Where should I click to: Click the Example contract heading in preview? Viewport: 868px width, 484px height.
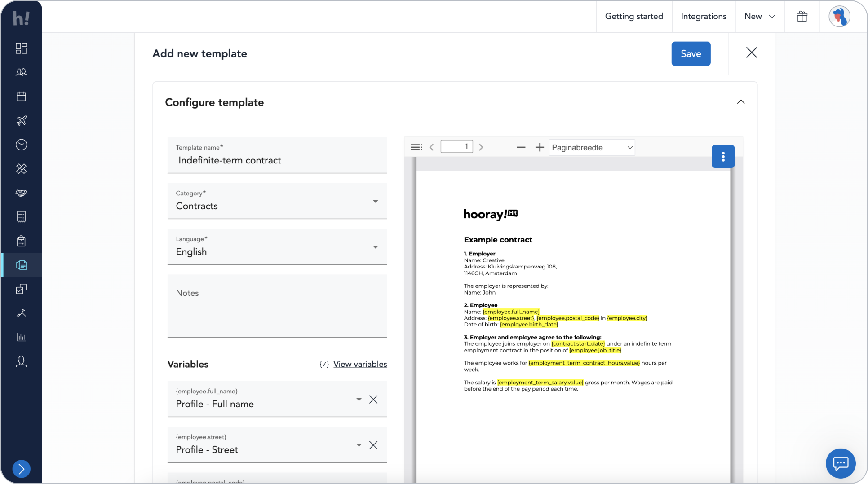(x=498, y=240)
